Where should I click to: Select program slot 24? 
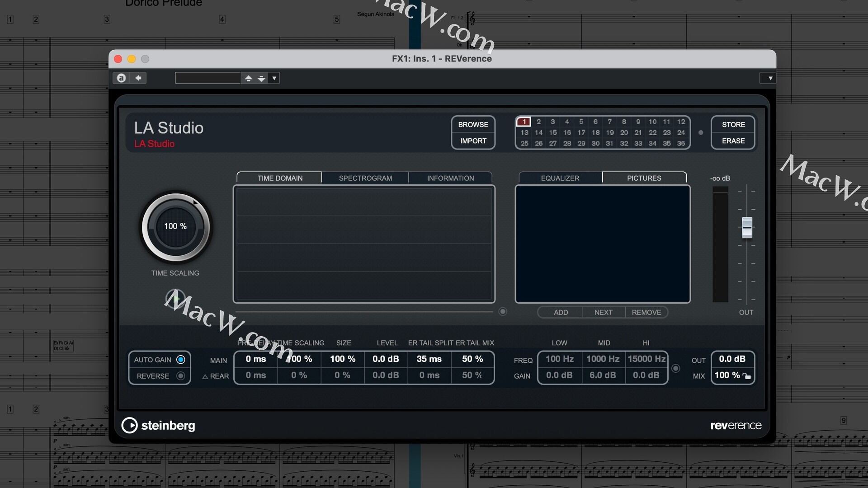(x=681, y=132)
